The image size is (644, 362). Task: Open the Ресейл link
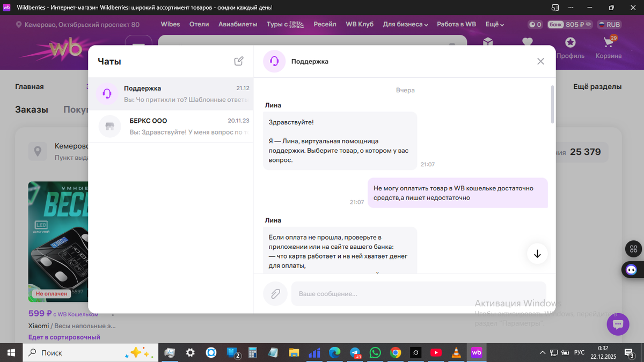325,25
